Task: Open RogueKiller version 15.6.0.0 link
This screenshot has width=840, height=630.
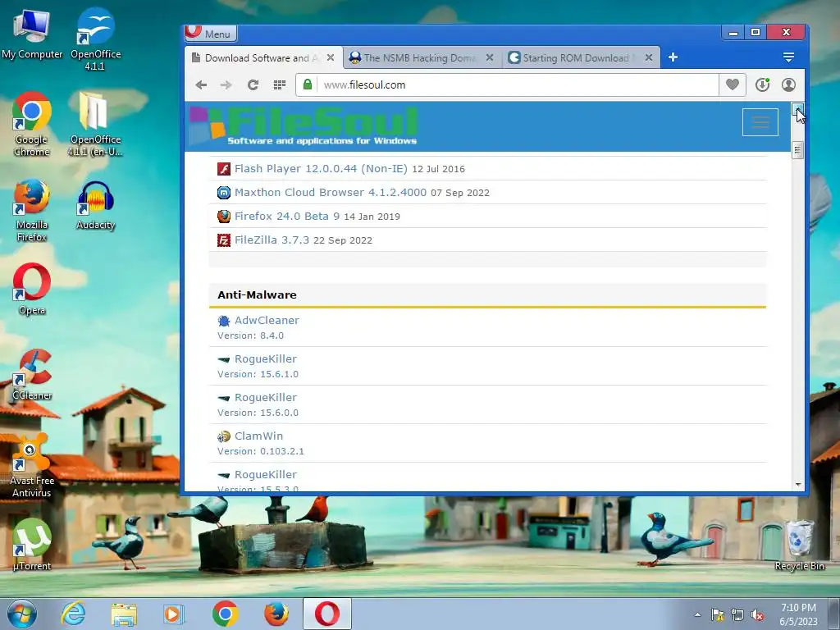Action: click(266, 397)
